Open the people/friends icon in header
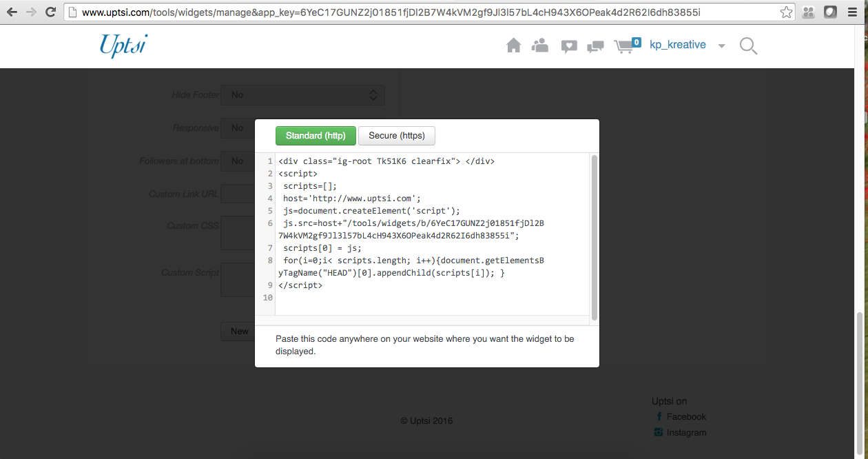868x459 pixels. click(540, 45)
